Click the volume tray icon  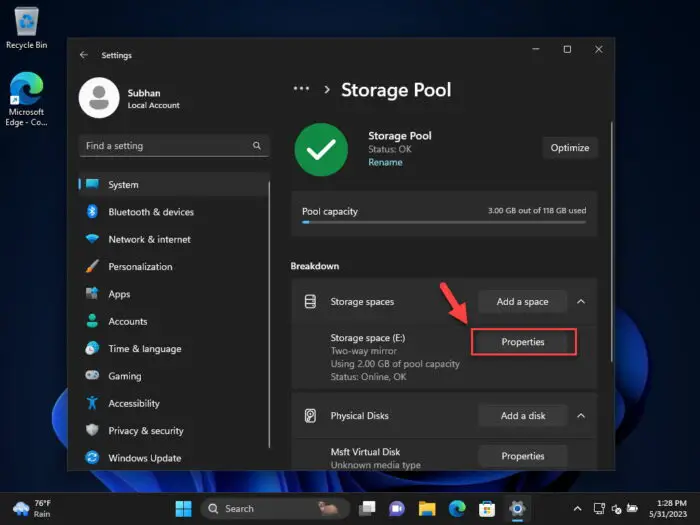tap(616, 509)
